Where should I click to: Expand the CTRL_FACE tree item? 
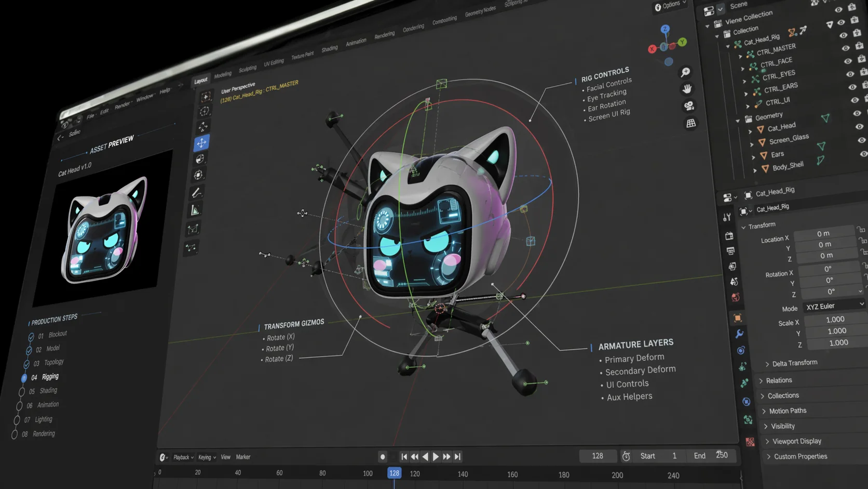[x=743, y=69]
